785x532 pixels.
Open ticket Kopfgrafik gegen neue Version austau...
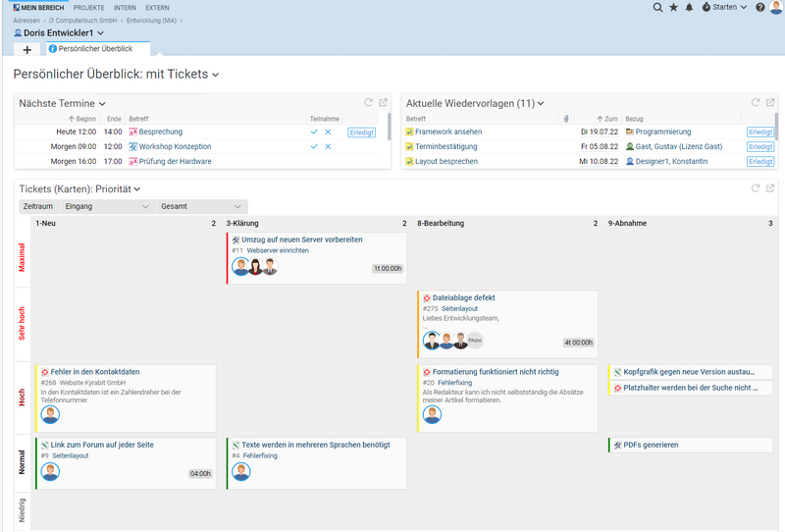click(x=689, y=372)
